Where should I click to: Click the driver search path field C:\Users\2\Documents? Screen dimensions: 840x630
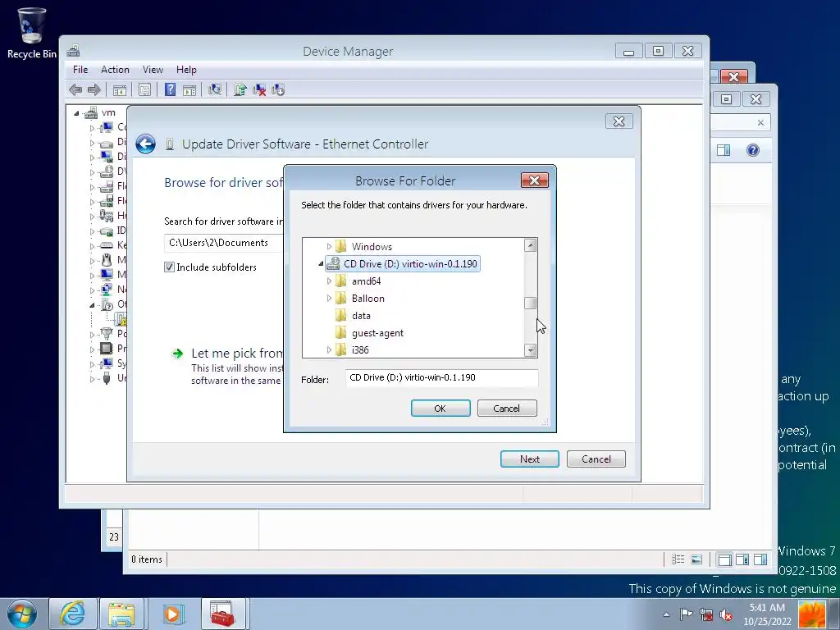point(224,243)
